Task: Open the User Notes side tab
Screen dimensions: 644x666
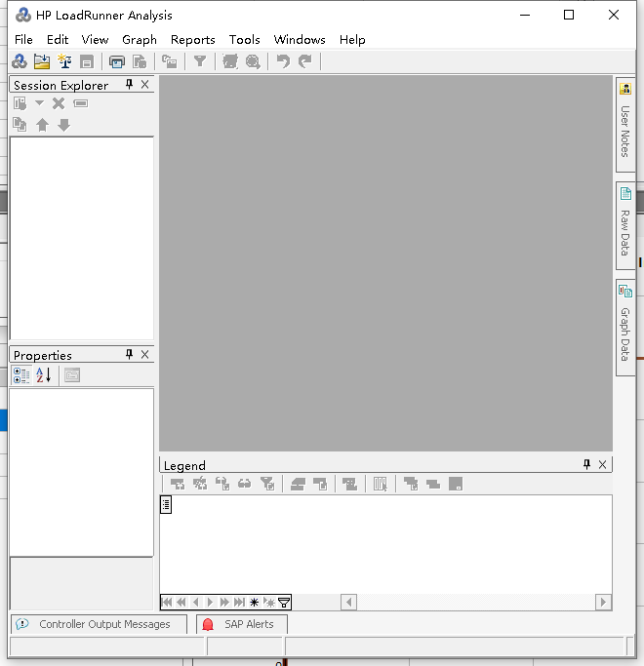Action: 625,125
